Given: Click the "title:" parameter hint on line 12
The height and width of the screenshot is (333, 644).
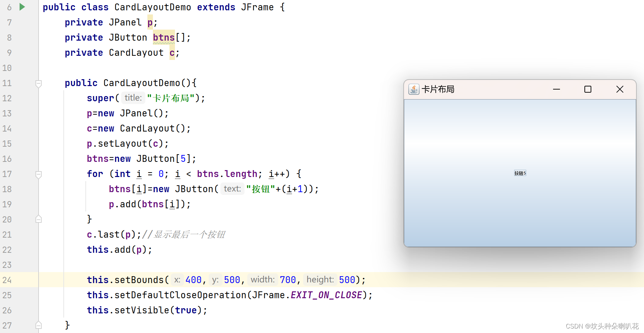Looking at the screenshot, I should point(133,98).
